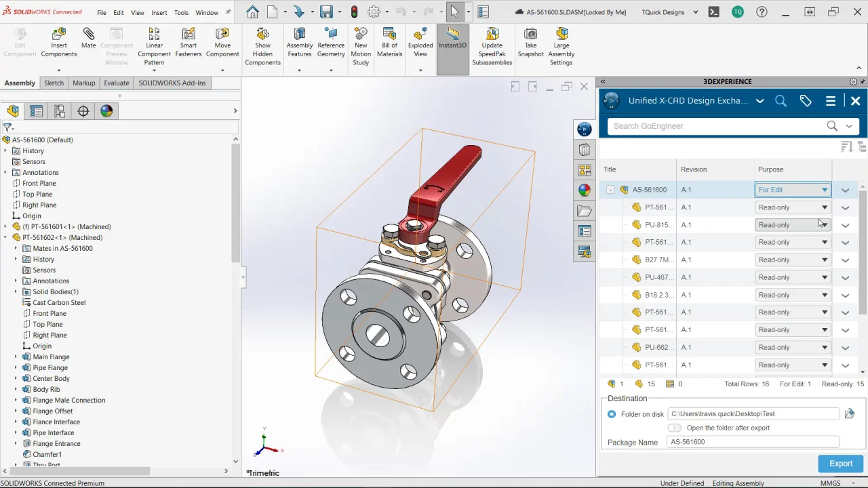Screen dimensions: 868x488
Task: Open the Insert menu
Action: click(159, 12)
